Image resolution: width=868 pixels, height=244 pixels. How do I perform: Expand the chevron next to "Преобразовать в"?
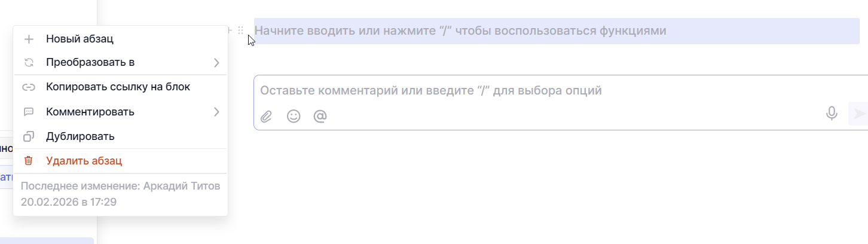pyautogui.click(x=216, y=62)
